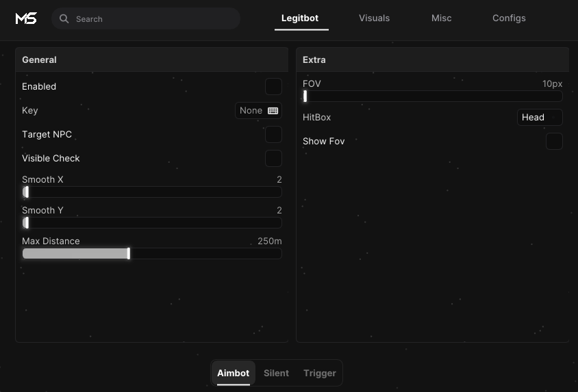The image size is (578, 392).
Task: Click the 250m distance value
Action: tap(269, 241)
